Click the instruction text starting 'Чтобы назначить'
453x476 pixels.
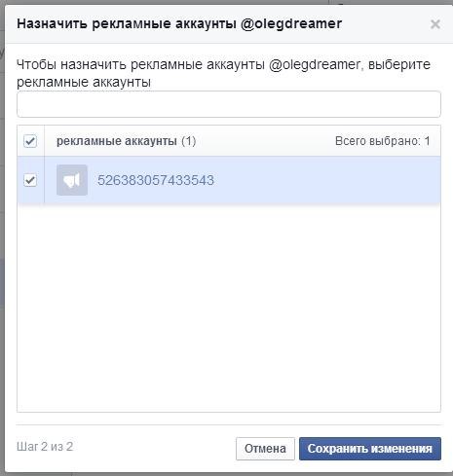223,73
